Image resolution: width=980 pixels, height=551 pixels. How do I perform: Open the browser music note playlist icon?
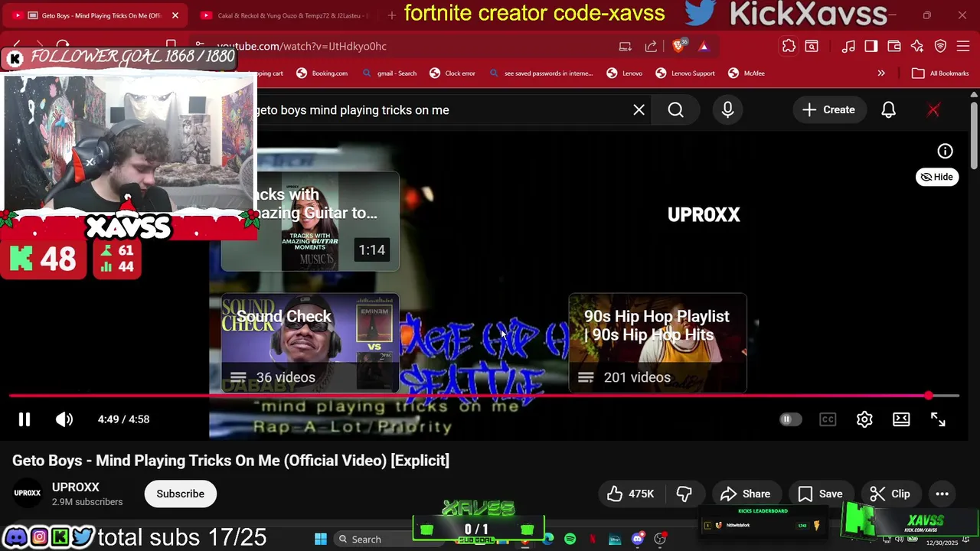tap(848, 46)
